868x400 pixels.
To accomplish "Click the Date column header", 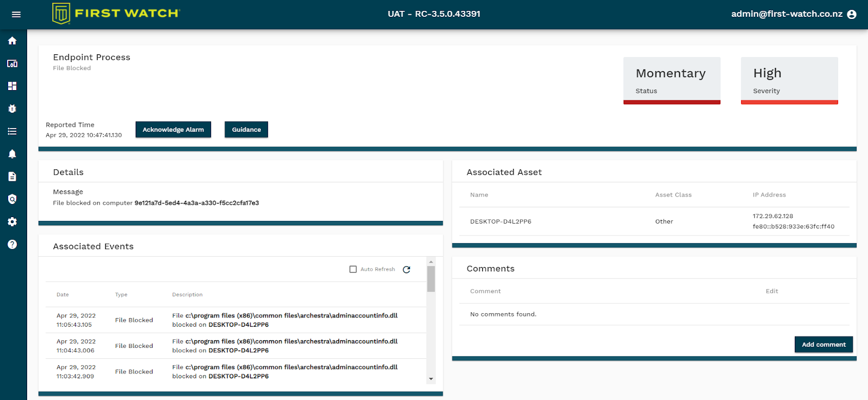I will click(63, 295).
